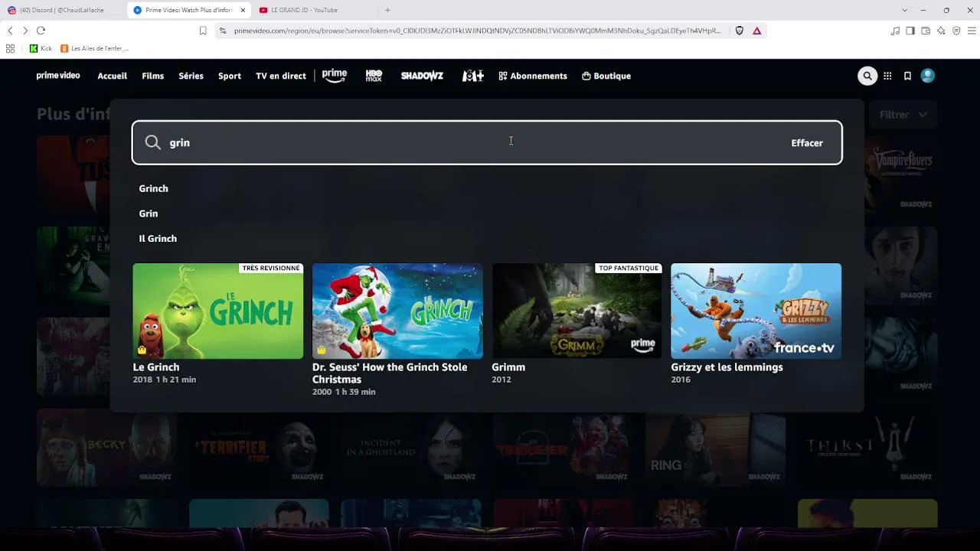The image size is (980, 551).
Task: Click the search magnifier button in header
Action: (x=867, y=76)
